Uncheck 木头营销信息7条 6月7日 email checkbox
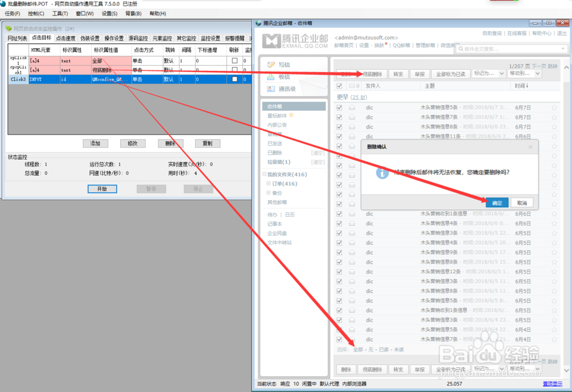Image resolution: width=572 pixels, height=392 pixels. tap(339, 117)
